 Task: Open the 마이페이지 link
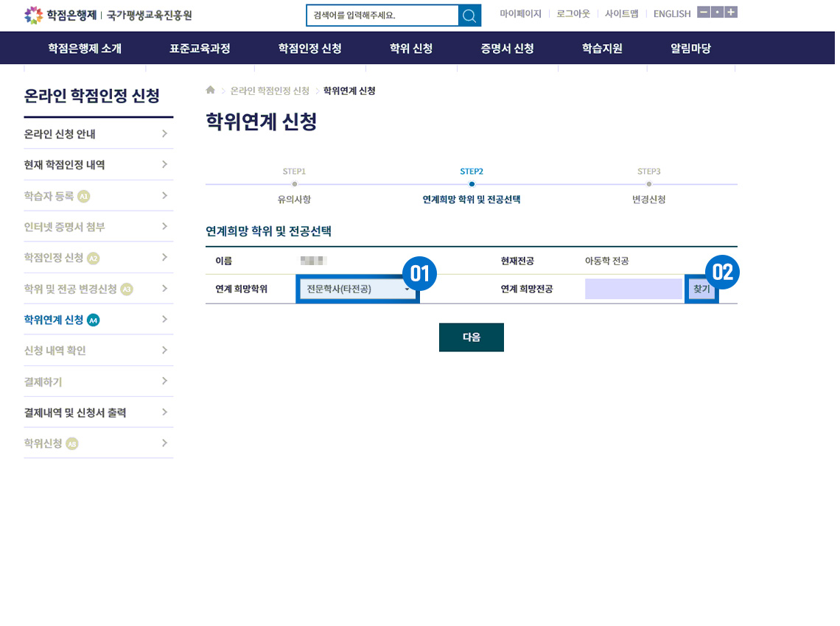click(520, 14)
